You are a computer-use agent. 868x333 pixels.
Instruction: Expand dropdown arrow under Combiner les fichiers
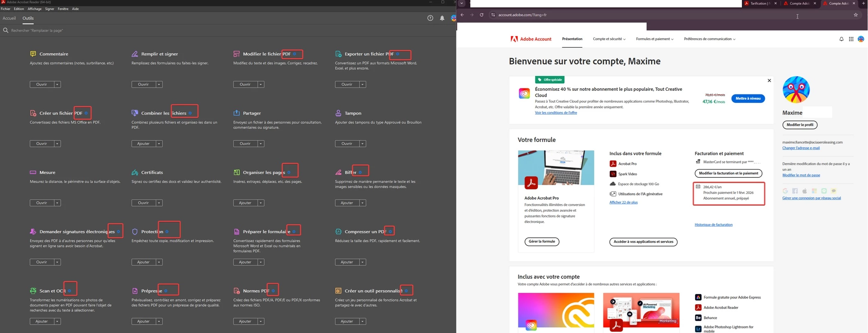tap(159, 144)
